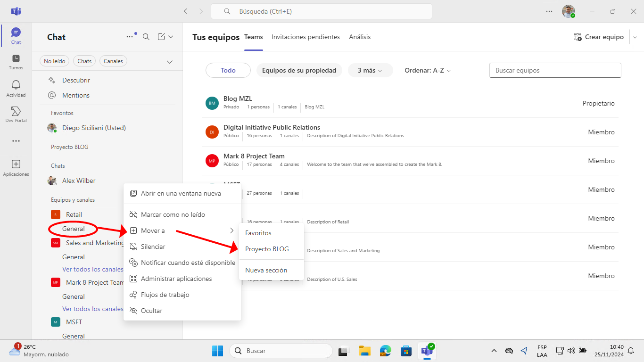Click the search icon in Chat header
This screenshot has width=644, height=362.
tap(146, 37)
